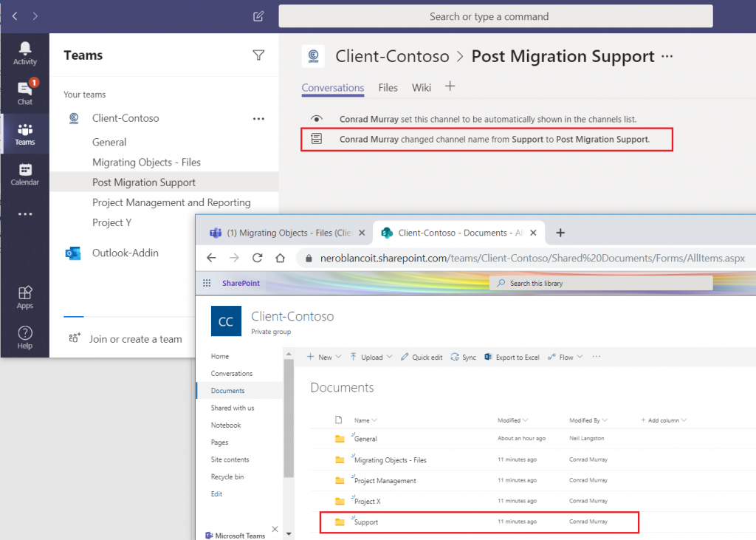Close the Client-Contoso Documents browser tab
This screenshot has width=756, height=540.
(533, 233)
